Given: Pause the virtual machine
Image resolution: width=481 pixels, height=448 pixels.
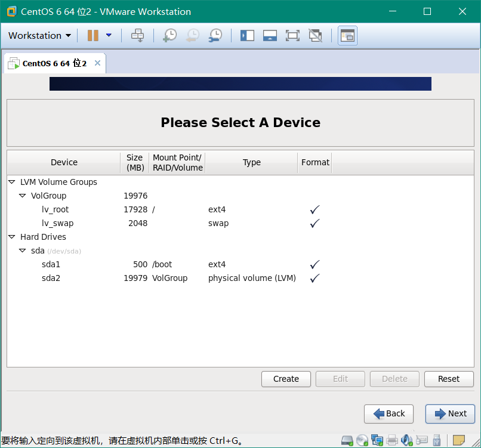Looking at the screenshot, I should click(93, 36).
